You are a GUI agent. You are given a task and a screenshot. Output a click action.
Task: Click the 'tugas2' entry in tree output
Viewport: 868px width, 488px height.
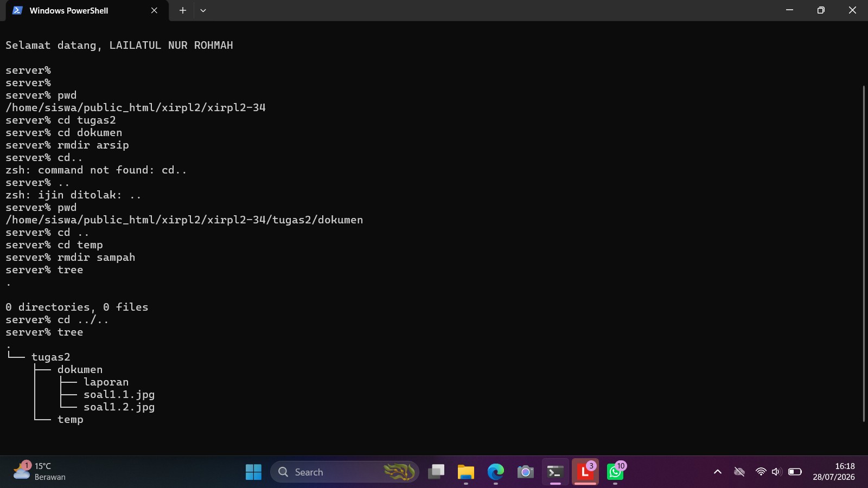[51, 357]
